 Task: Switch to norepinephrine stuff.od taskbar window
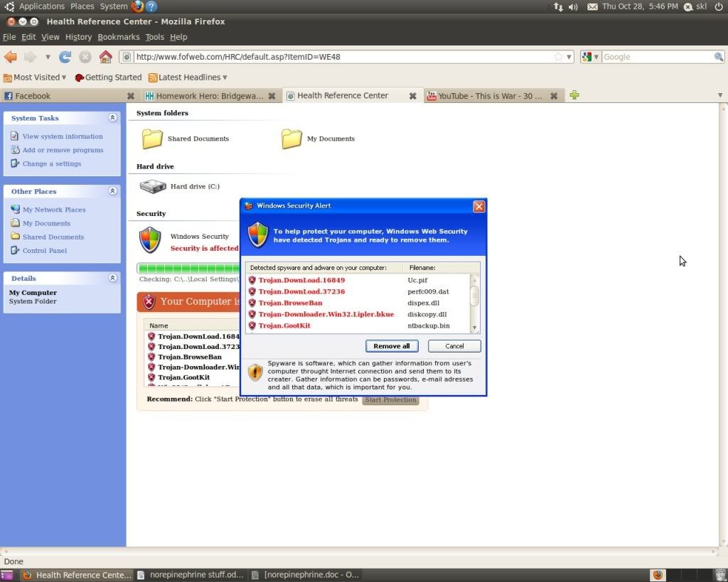pos(191,575)
